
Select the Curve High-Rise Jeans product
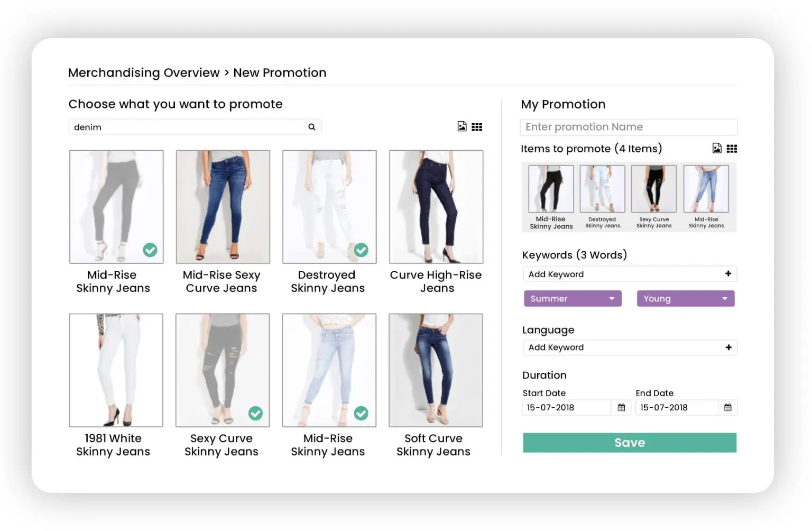coord(436,207)
